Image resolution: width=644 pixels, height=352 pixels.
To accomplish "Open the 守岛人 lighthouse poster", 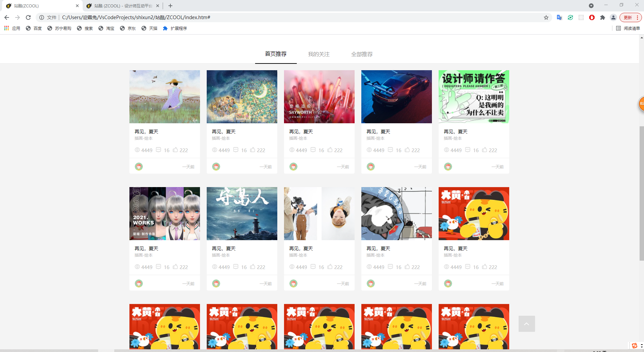I will [242, 214].
